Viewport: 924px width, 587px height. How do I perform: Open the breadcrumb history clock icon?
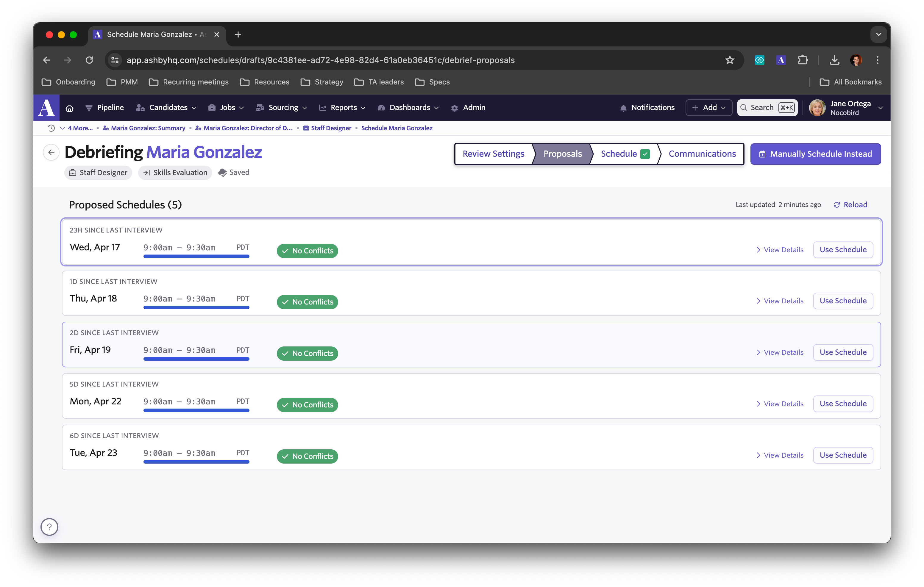tap(51, 128)
